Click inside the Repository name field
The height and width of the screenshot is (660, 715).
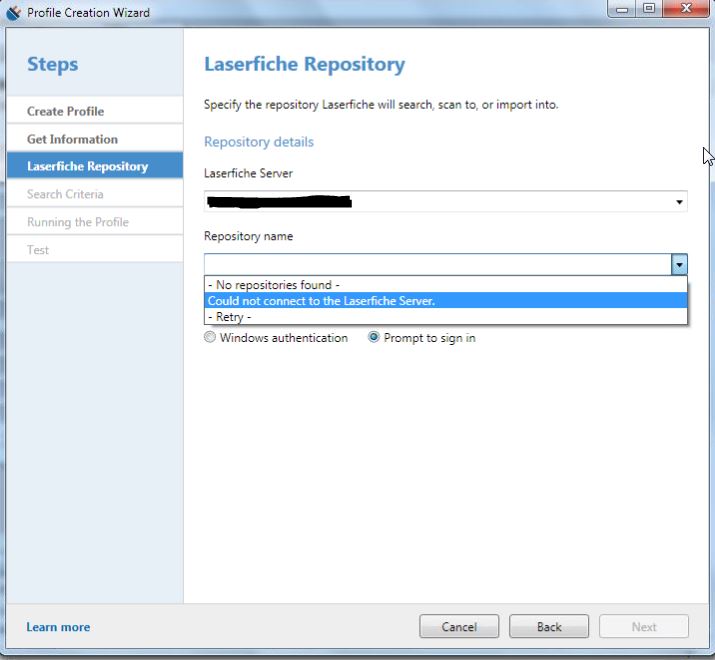point(437,265)
